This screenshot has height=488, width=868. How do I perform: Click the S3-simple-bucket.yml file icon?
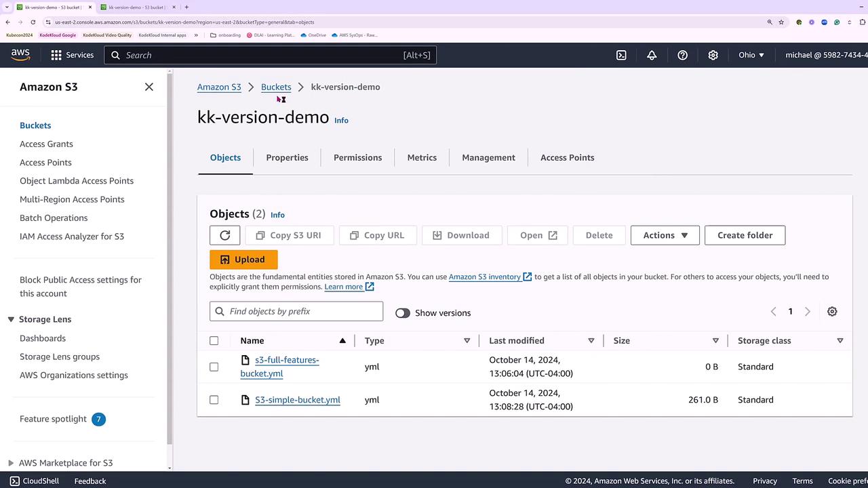245,400
